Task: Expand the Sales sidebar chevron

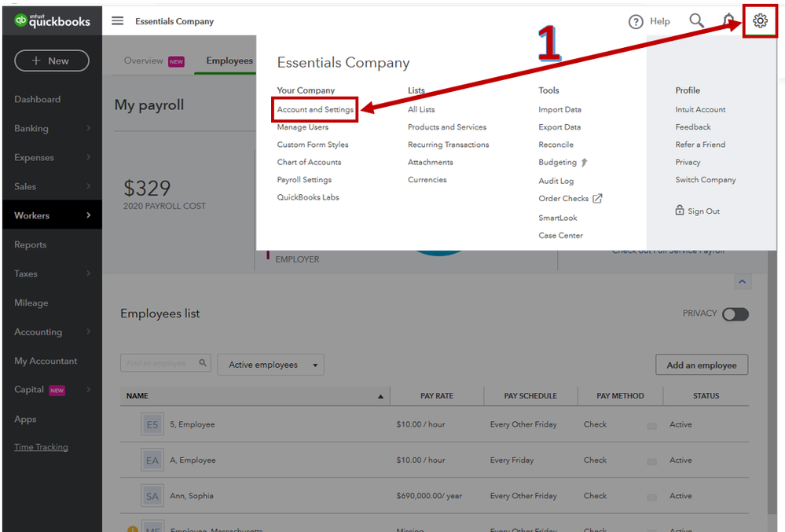Action: pos(89,186)
